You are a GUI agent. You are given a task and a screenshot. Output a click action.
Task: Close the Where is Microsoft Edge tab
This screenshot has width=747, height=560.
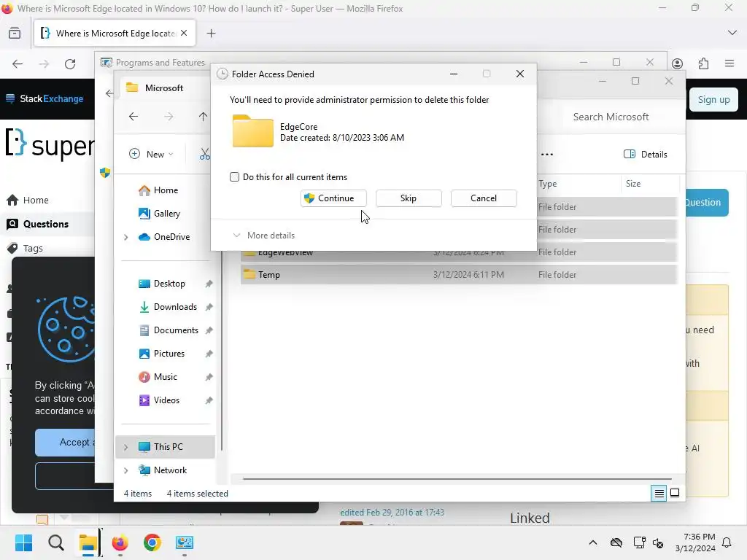pyautogui.click(x=184, y=34)
